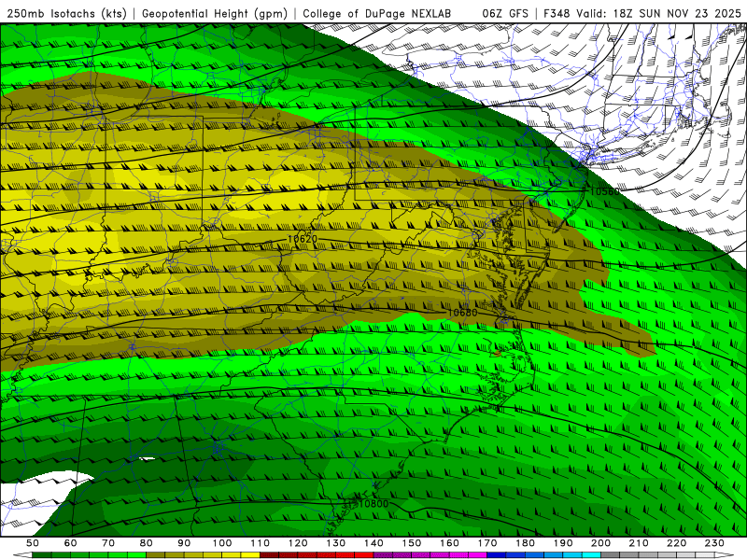This screenshot has width=747, height=560.
Task: Click the magenta swatch left of 170
Action: (478, 555)
